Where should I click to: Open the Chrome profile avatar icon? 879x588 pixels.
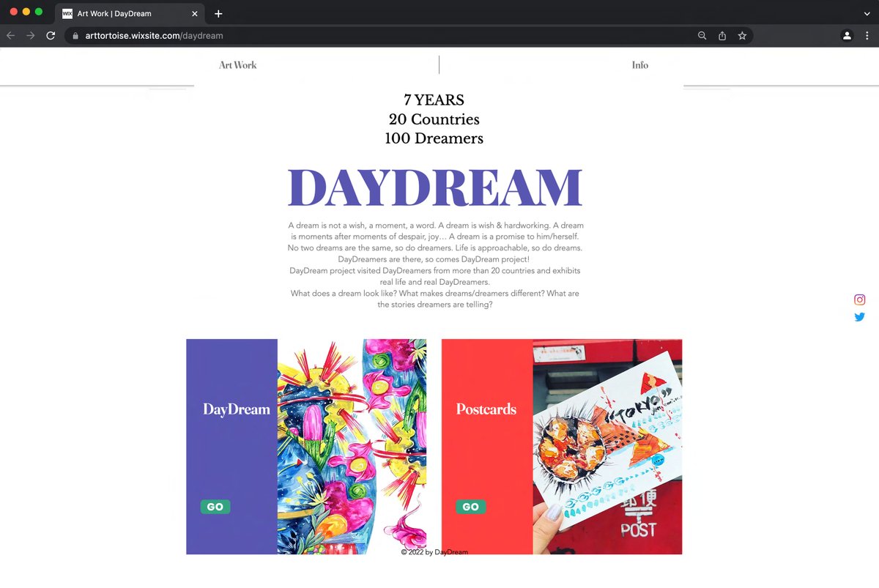point(847,35)
